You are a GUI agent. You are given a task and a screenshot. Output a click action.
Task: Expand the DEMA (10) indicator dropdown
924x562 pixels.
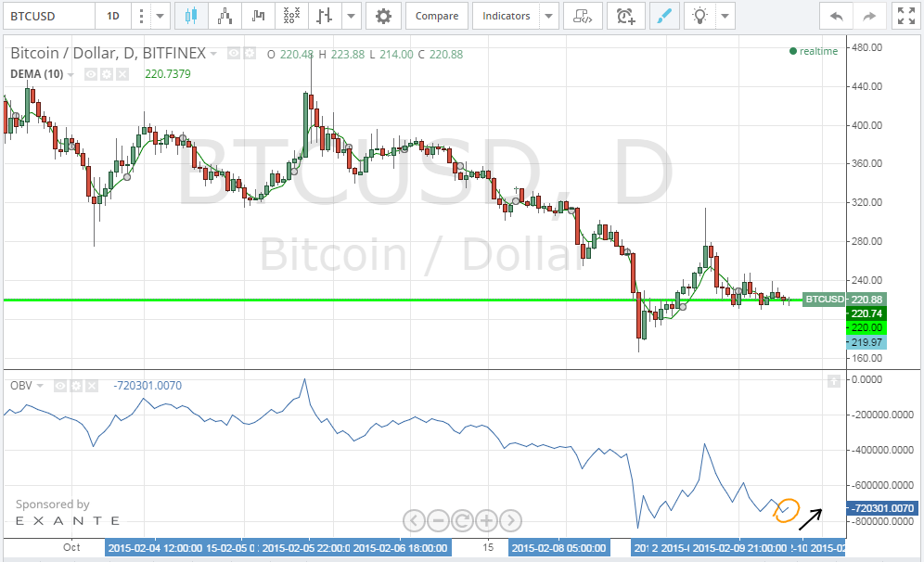[x=70, y=73]
